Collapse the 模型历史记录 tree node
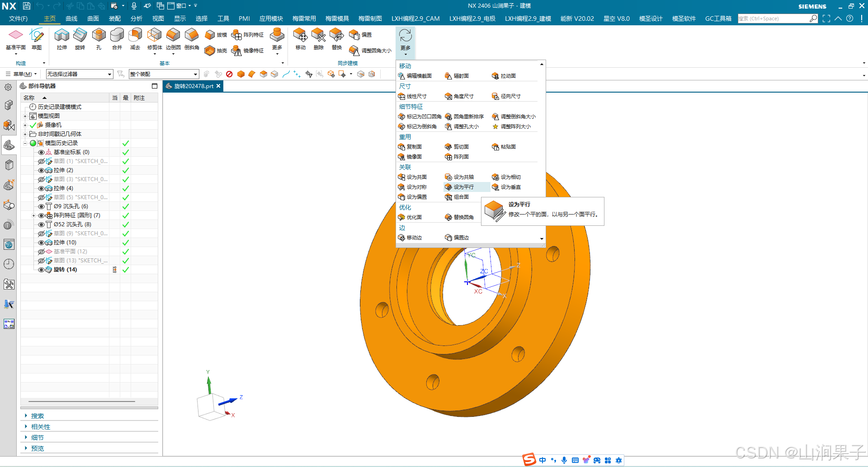The width and height of the screenshot is (868, 467). (x=25, y=143)
